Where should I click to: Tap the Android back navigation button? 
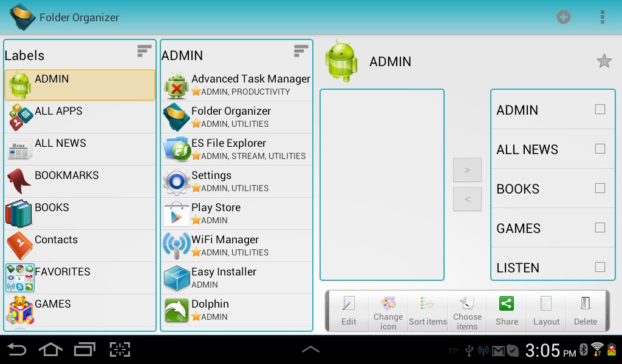pyautogui.click(x=16, y=349)
